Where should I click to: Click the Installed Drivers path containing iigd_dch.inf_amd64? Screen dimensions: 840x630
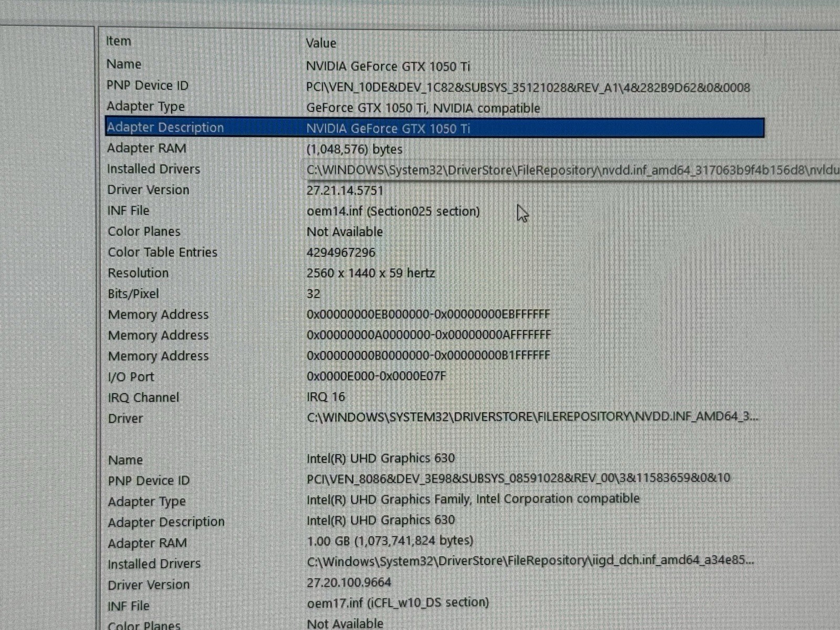pyautogui.click(x=531, y=561)
